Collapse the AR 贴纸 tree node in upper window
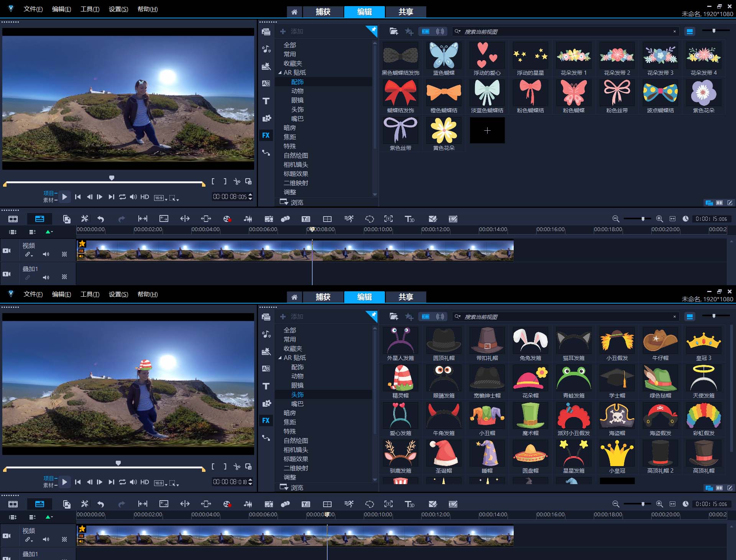Screen dimensions: 736x560 (280, 72)
